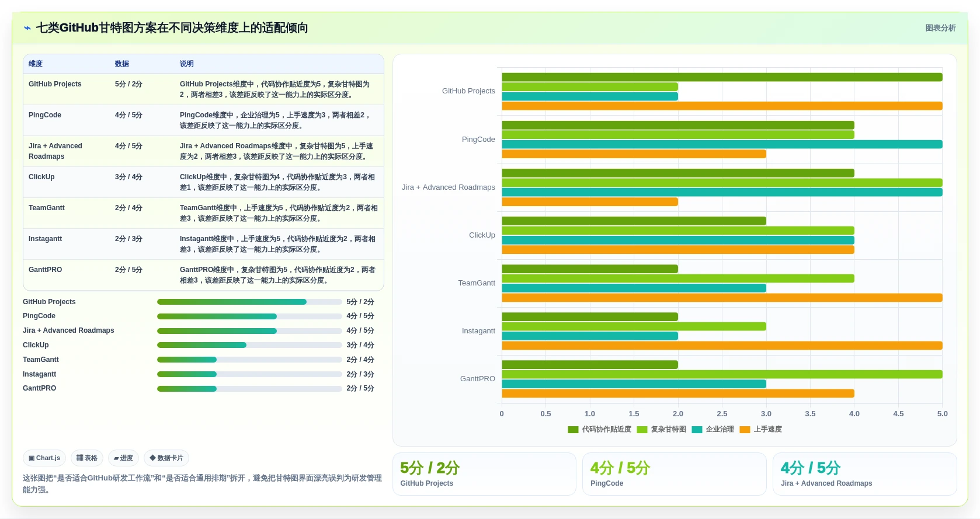Image resolution: width=980 pixels, height=519 pixels.
Task: Select Jira + Advanced Roadmaps table row name
Action: coord(55,151)
